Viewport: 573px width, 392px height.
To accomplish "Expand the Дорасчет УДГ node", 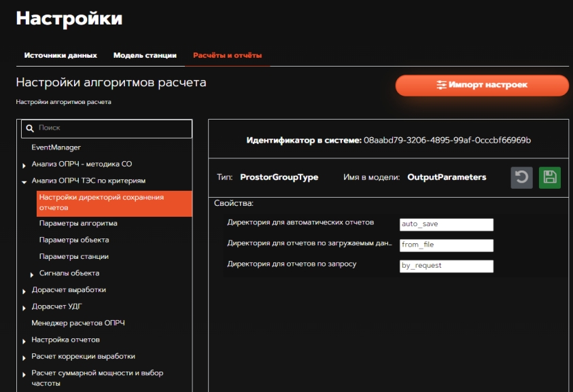I will pyautogui.click(x=24, y=307).
